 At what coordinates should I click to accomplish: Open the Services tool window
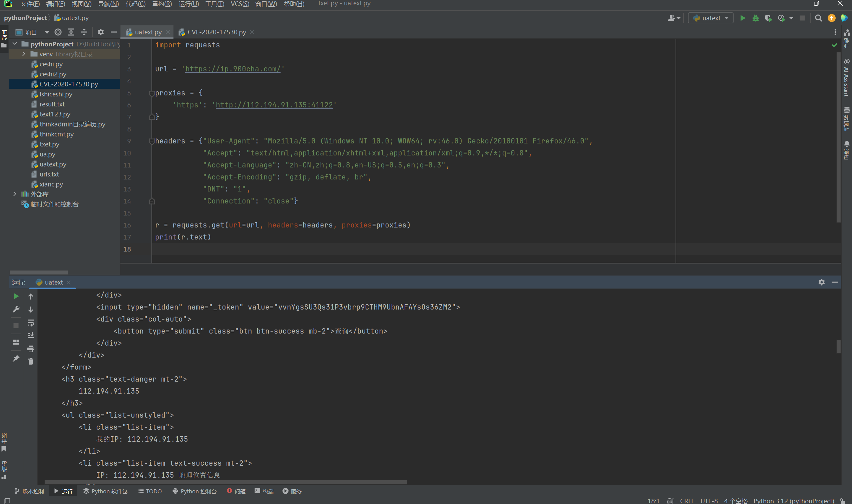(x=292, y=491)
